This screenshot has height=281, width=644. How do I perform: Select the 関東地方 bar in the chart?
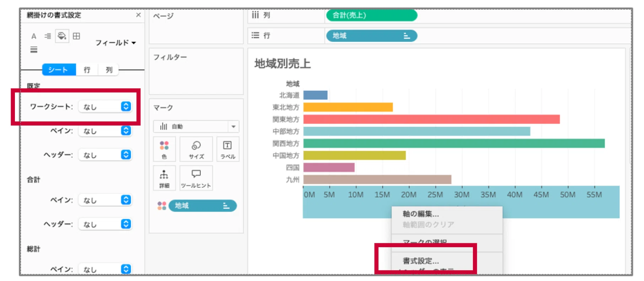click(x=431, y=119)
